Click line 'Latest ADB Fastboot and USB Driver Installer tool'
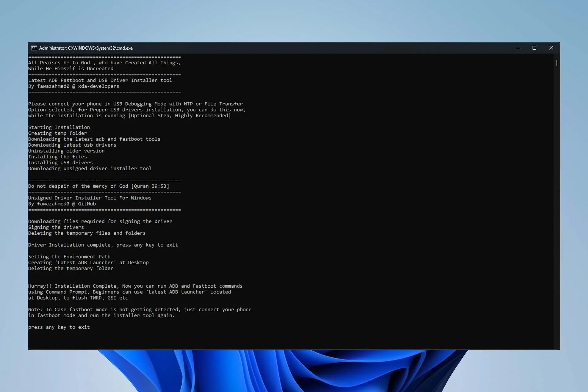This screenshot has width=588, height=392. point(100,80)
